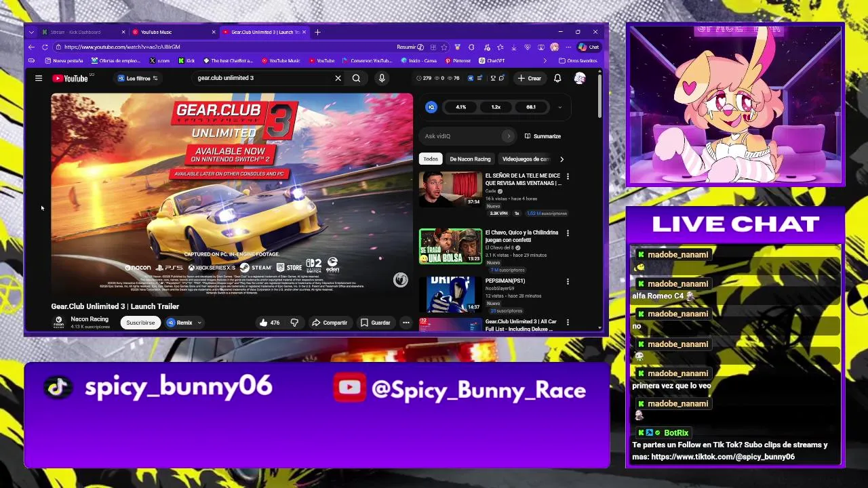Click the Summarize button

pyautogui.click(x=542, y=136)
